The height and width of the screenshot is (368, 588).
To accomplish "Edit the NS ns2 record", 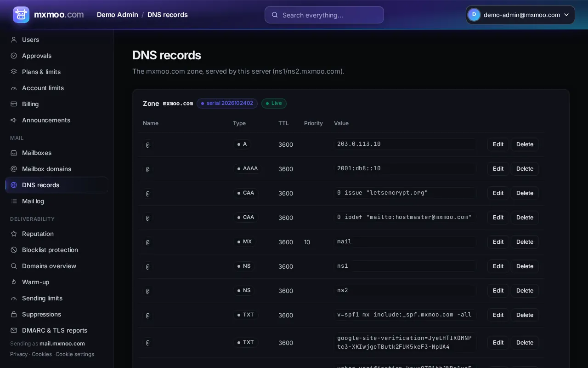I will click(x=498, y=291).
